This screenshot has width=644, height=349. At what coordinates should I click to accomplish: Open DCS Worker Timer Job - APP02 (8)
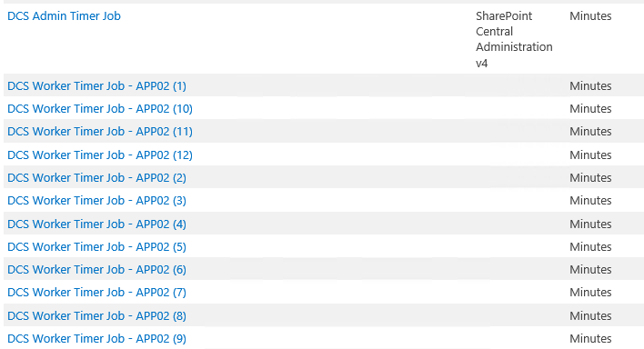[97, 315]
